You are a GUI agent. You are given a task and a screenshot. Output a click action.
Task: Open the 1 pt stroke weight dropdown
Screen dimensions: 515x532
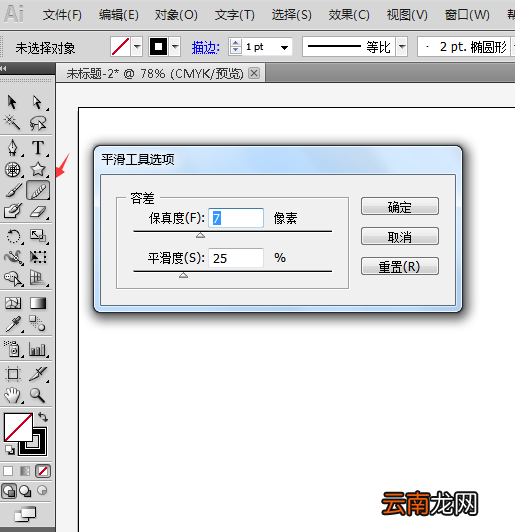click(x=284, y=47)
